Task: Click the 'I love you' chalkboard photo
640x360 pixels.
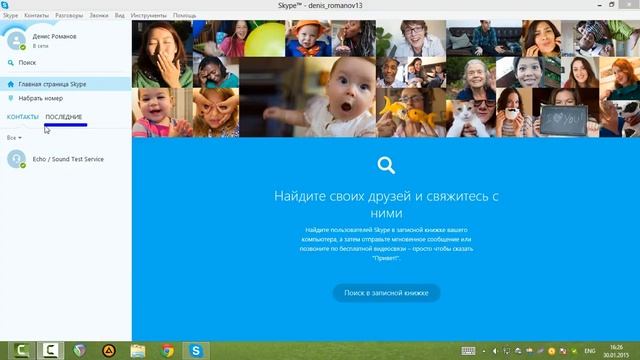Action: (566, 113)
